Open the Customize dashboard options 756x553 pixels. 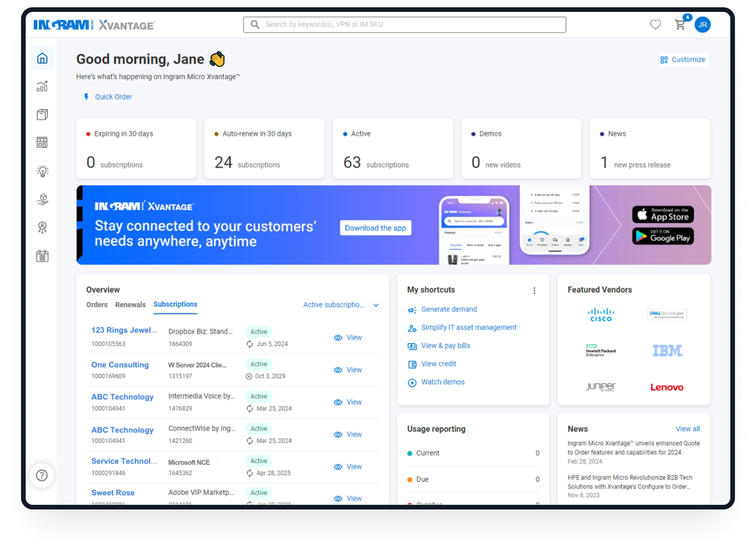click(683, 60)
